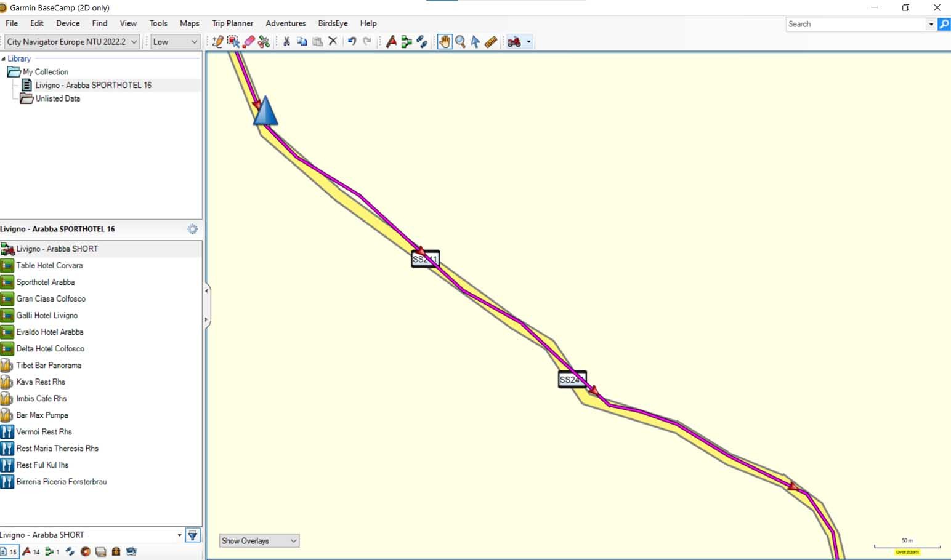
Task: Open the detail level dropdown showing Low
Action: click(x=176, y=42)
